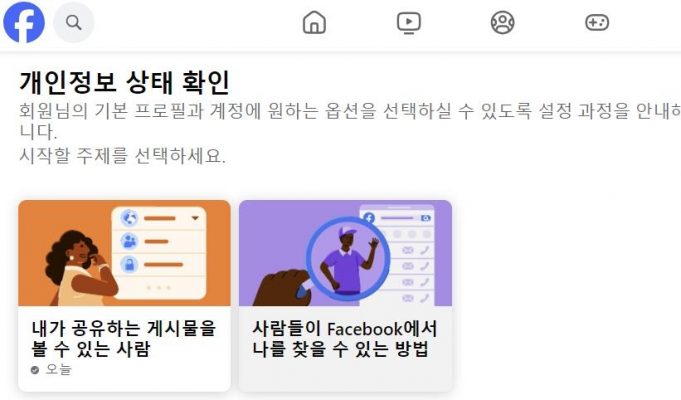Screen dimensions: 681x400
Task: Open 사람들이 Facebook에서 나를 찾을 수 있는 방법 topic
Action: (344, 339)
